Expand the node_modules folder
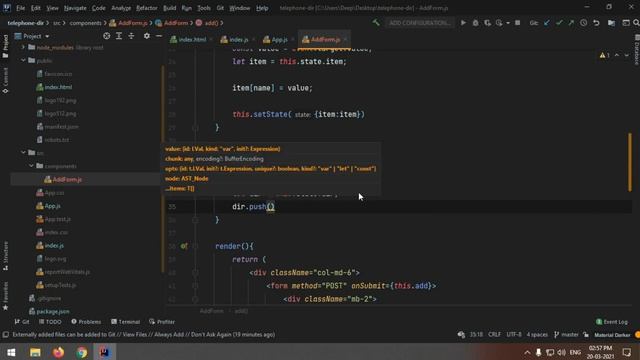 tap(23, 47)
